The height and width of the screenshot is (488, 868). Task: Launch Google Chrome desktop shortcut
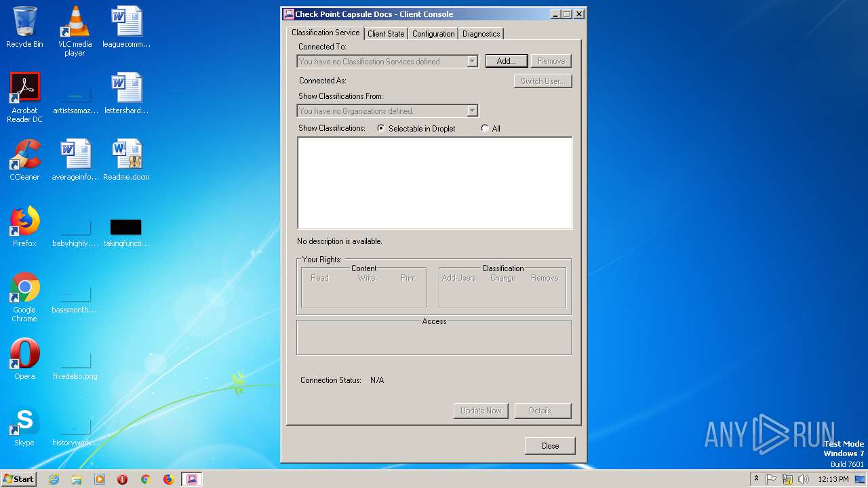coord(24,297)
